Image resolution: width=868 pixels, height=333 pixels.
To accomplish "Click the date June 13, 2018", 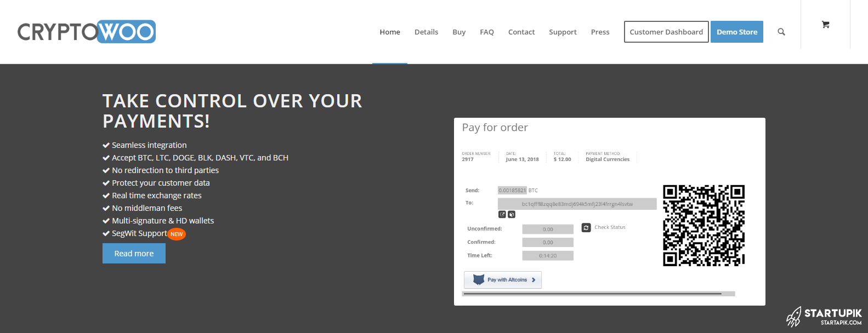I will 522,159.
